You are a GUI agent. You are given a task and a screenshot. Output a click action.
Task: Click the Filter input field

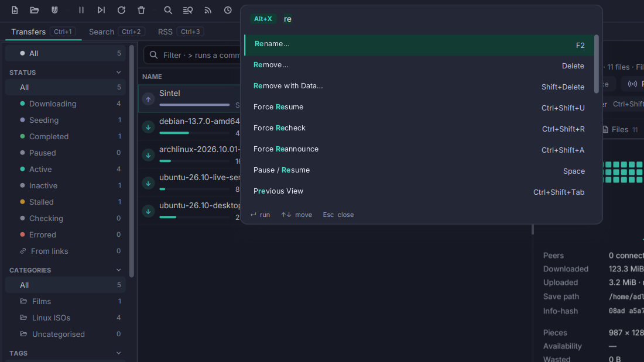click(192, 55)
